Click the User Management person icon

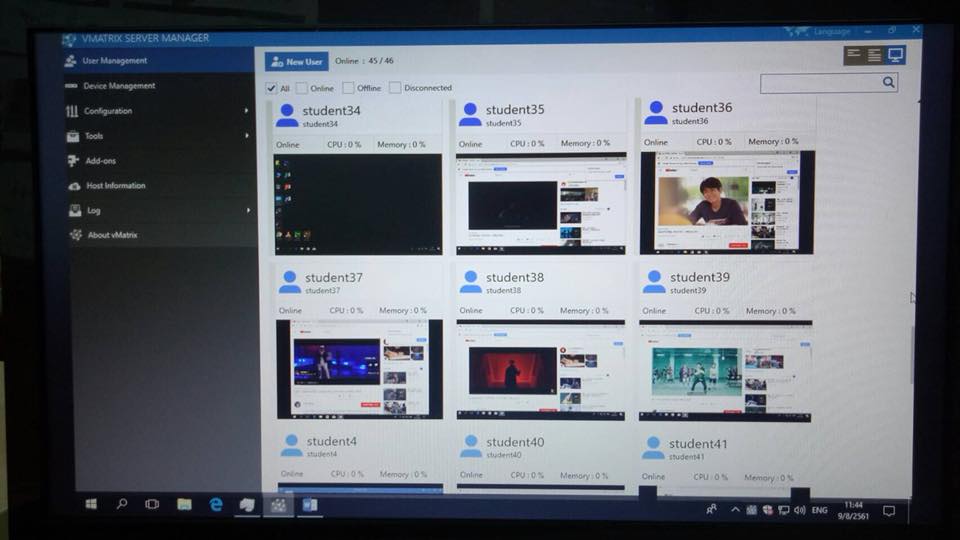70,61
